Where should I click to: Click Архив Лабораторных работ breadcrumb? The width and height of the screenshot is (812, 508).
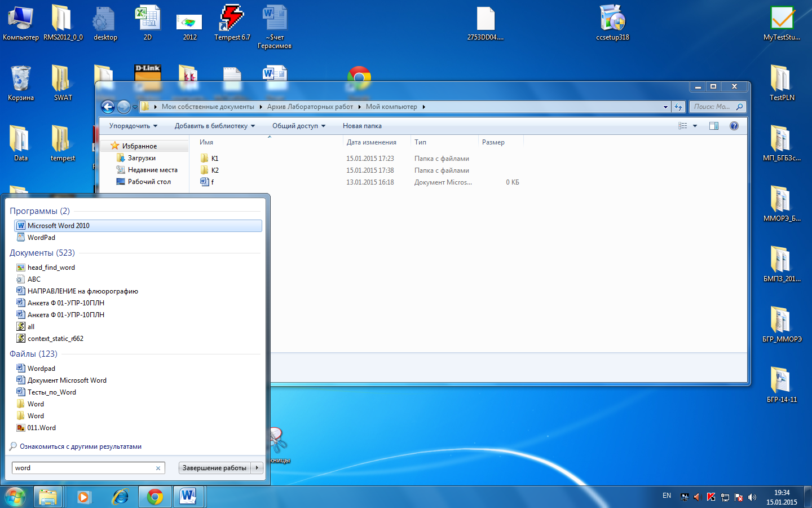(x=310, y=107)
